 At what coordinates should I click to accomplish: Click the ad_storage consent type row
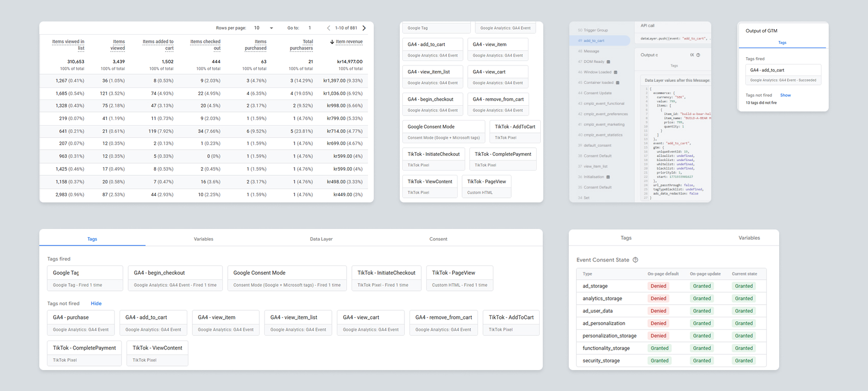(671, 286)
